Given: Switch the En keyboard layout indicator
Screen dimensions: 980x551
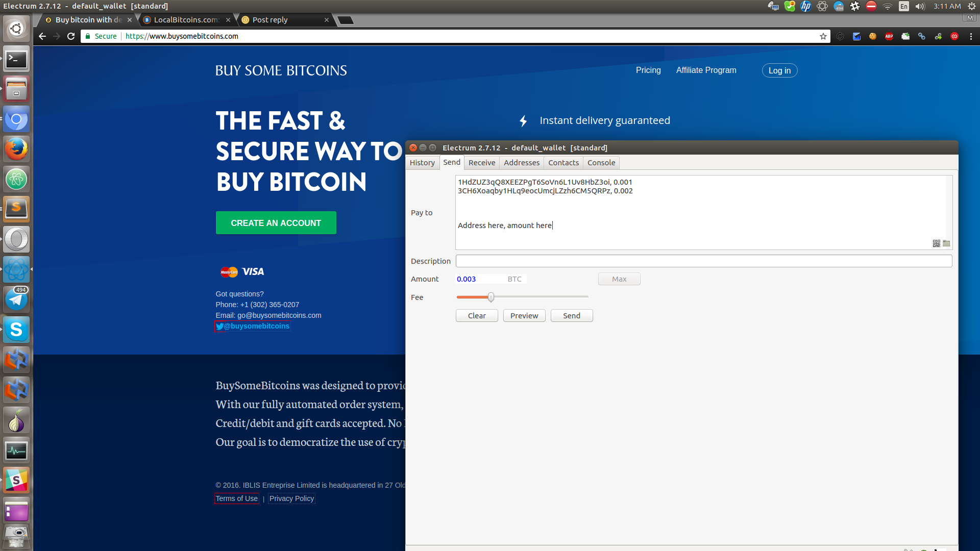Looking at the screenshot, I should click(x=904, y=6).
